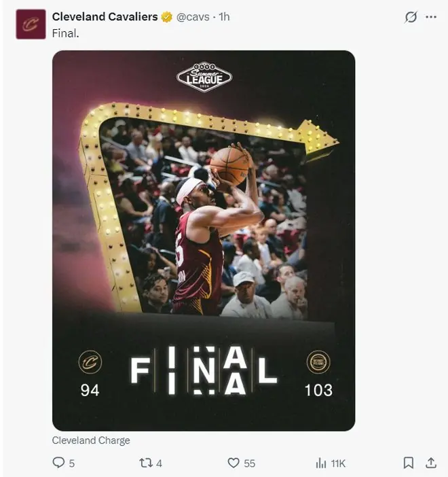Viewport: 448px width, 477px height.
Task: Toggle the heart like button
Action: [x=234, y=463]
